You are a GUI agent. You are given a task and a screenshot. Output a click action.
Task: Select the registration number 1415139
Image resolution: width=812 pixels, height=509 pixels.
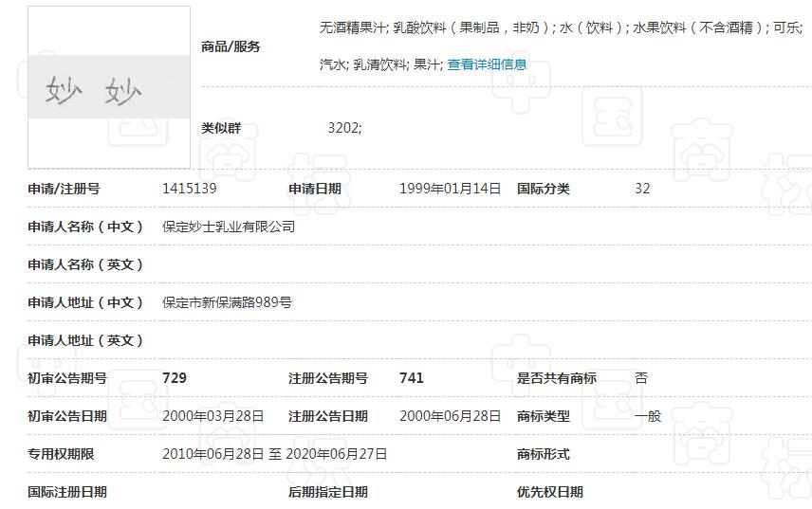190,189
